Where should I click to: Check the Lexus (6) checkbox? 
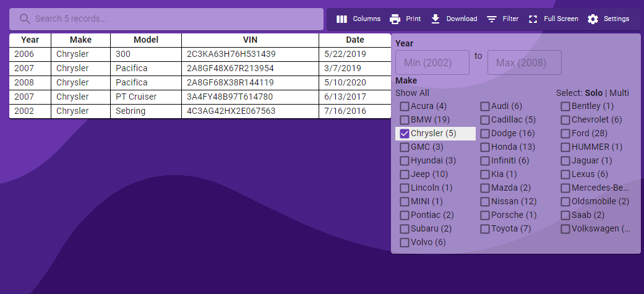(x=565, y=174)
